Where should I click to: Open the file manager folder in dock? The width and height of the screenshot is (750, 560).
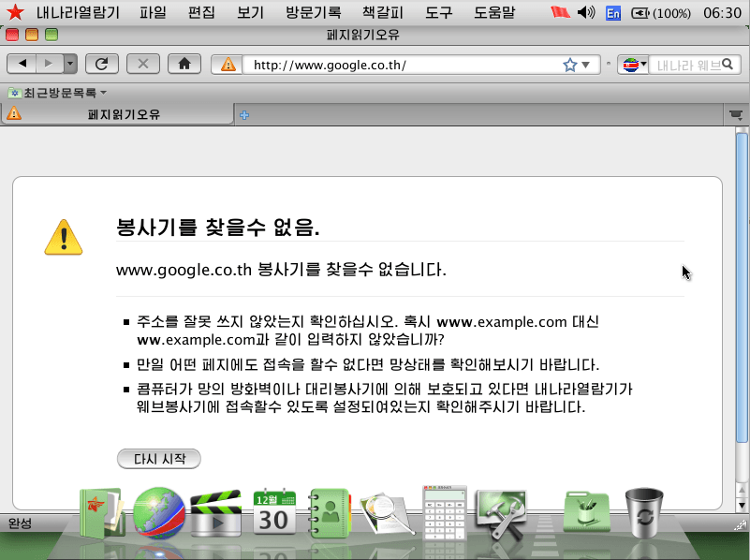pyautogui.click(x=102, y=512)
